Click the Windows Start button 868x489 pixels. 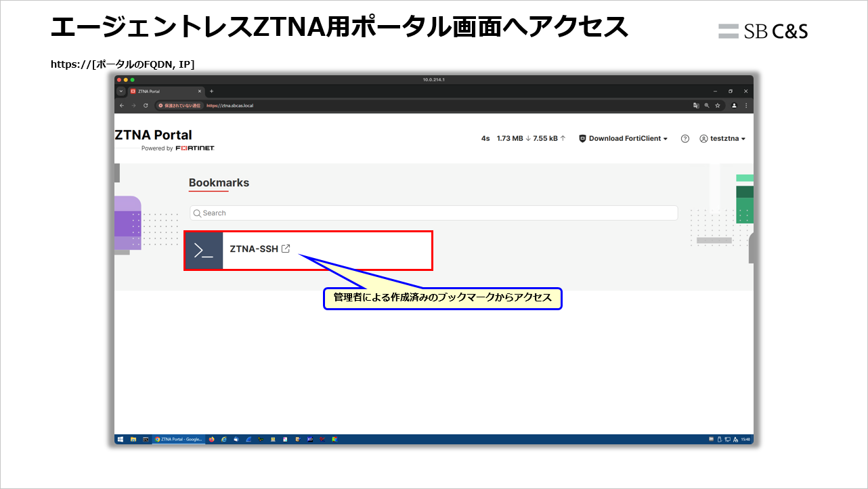pyautogui.click(x=121, y=439)
